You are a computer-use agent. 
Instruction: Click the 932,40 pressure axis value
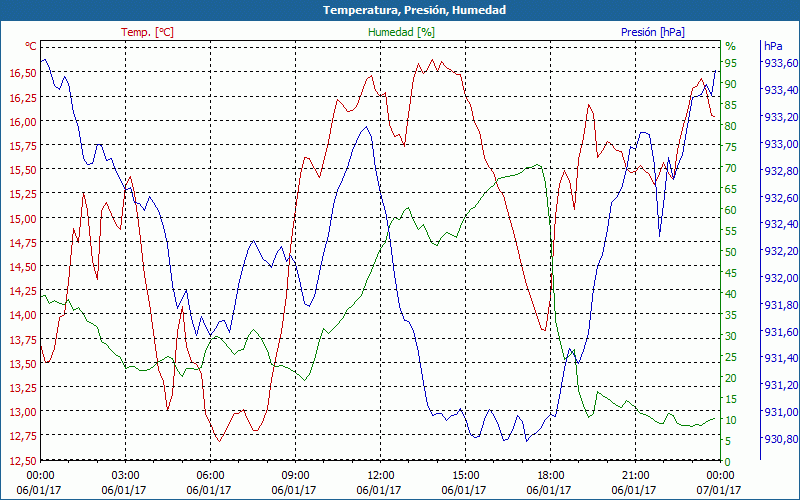pyautogui.click(x=781, y=224)
